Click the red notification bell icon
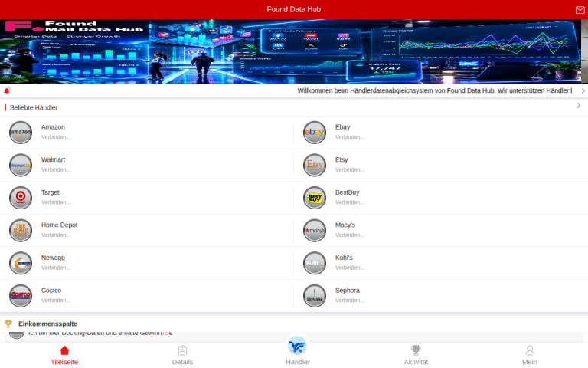 point(7,90)
